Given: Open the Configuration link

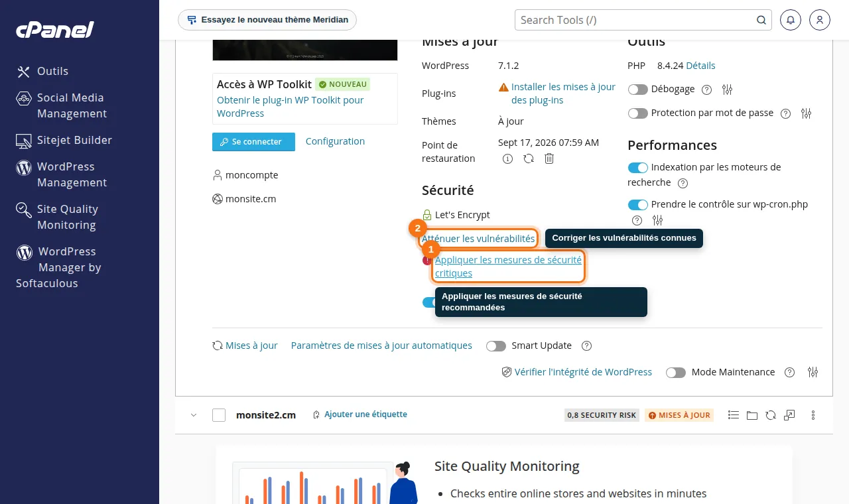Looking at the screenshot, I should pos(335,141).
